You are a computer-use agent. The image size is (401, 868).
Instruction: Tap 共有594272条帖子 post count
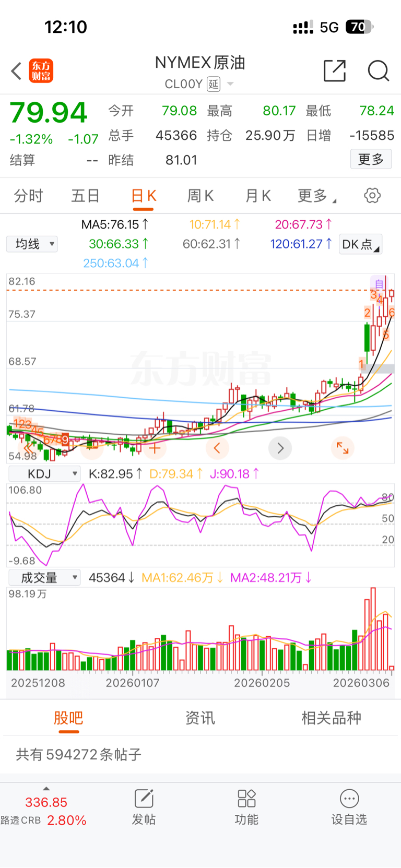pyautogui.click(x=79, y=754)
